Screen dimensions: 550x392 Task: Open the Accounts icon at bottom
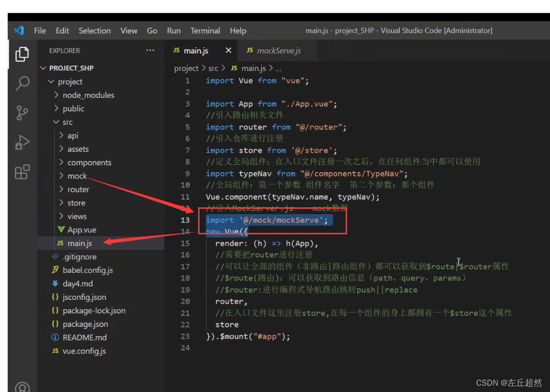23,387
